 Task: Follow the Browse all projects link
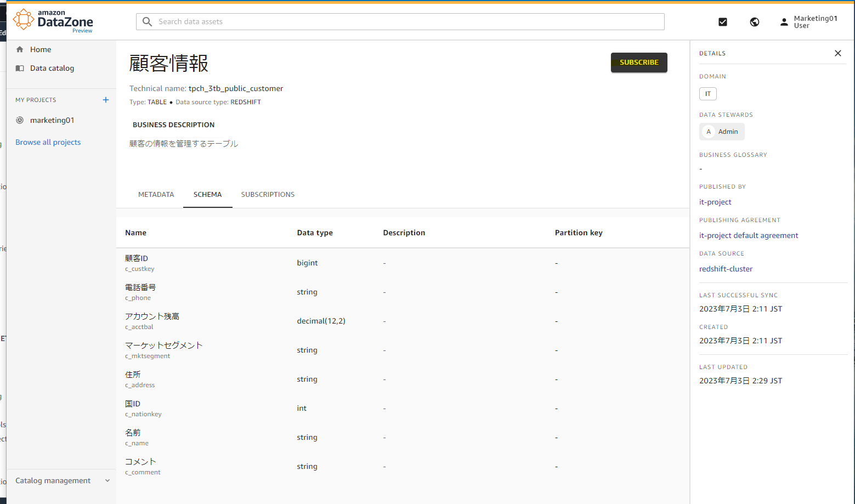(x=48, y=142)
